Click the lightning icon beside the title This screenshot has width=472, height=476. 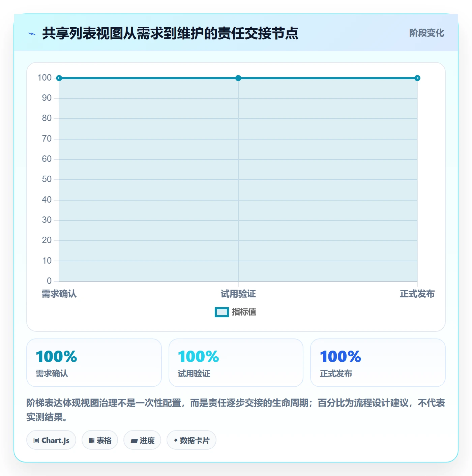click(32, 34)
